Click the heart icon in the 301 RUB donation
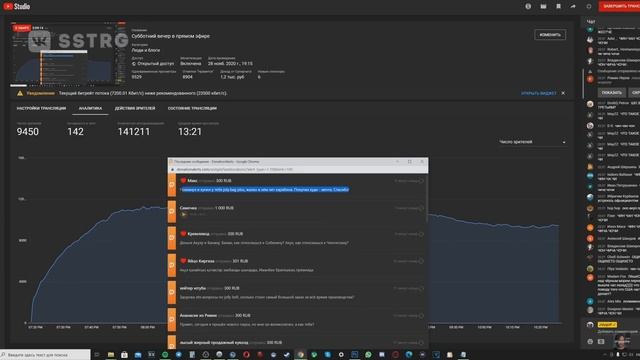640x360 pixels. (183, 261)
